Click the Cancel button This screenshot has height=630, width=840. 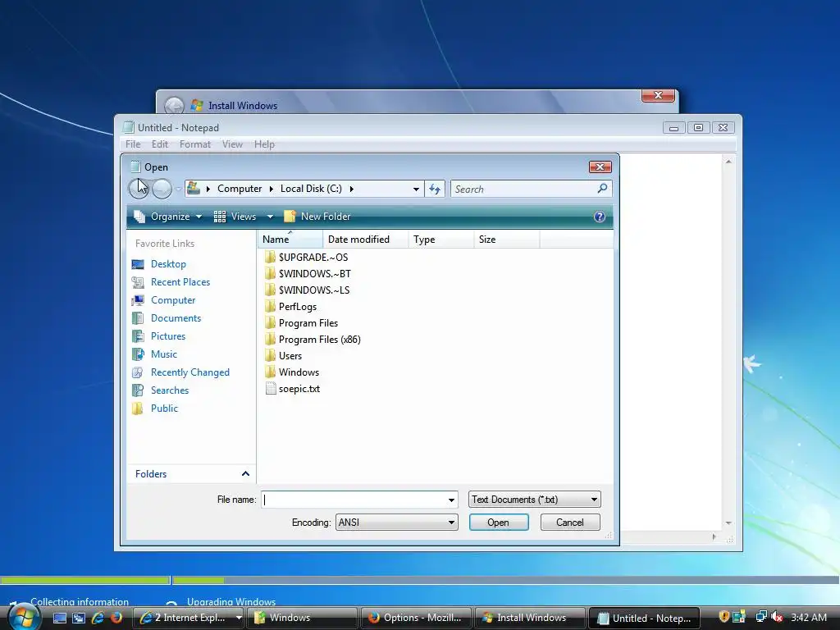click(570, 523)
